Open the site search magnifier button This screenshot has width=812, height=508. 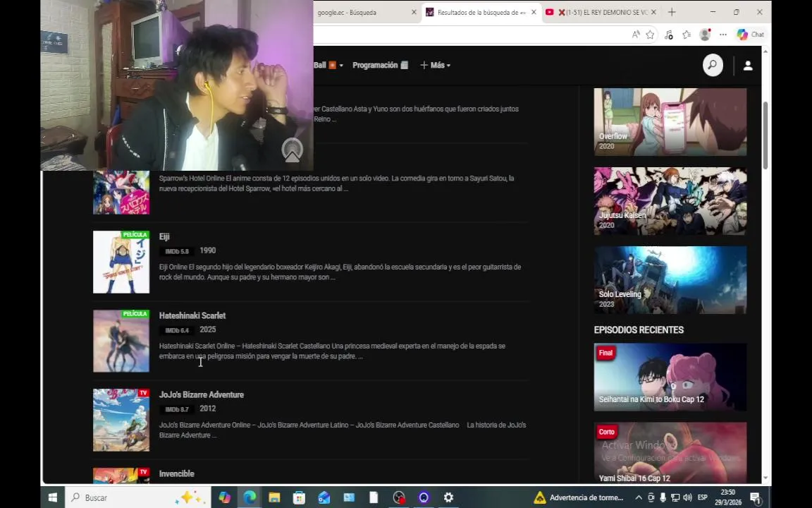pyautogui.click(x=713, y=66)
